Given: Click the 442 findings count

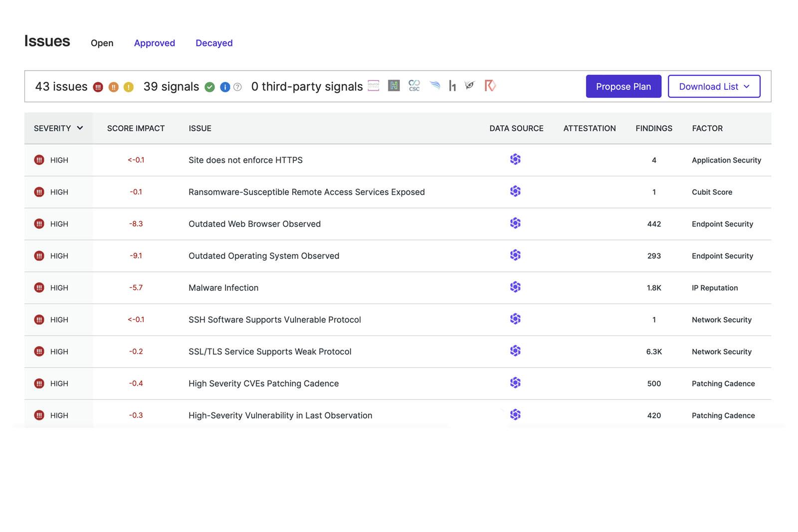Looking at the screenshot, I should 654,224.
